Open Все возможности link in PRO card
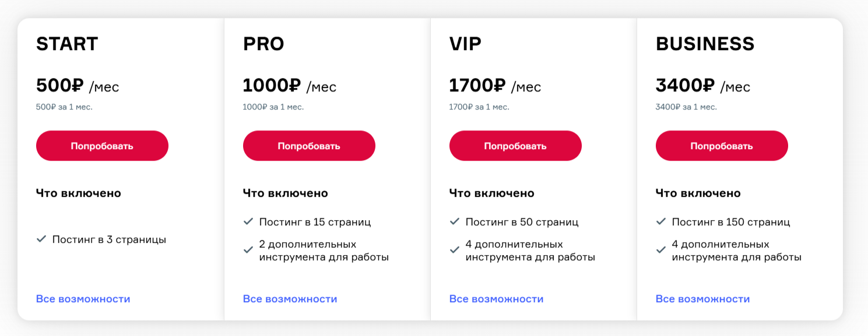This screenshot has height=336, width=868. 290,299
